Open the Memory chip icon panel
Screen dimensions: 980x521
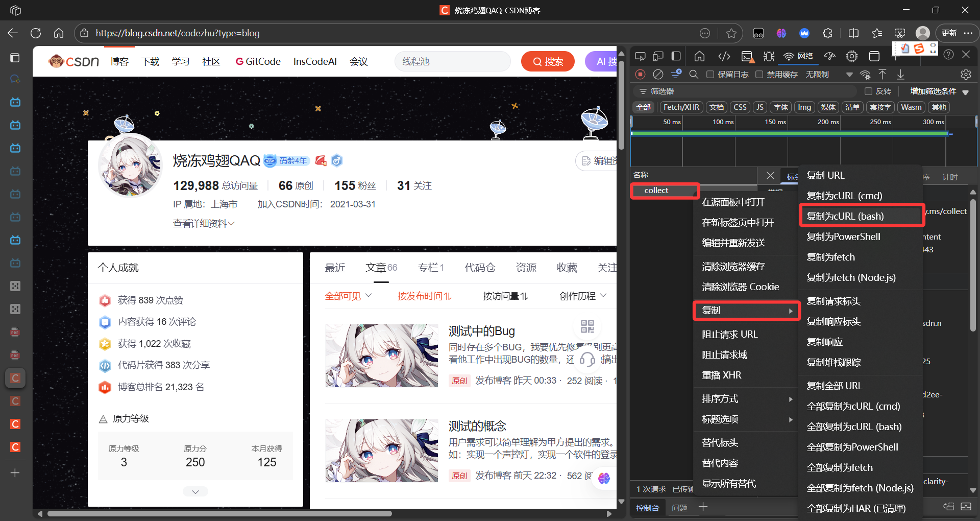pyautogui.click(x=851, y=56)
